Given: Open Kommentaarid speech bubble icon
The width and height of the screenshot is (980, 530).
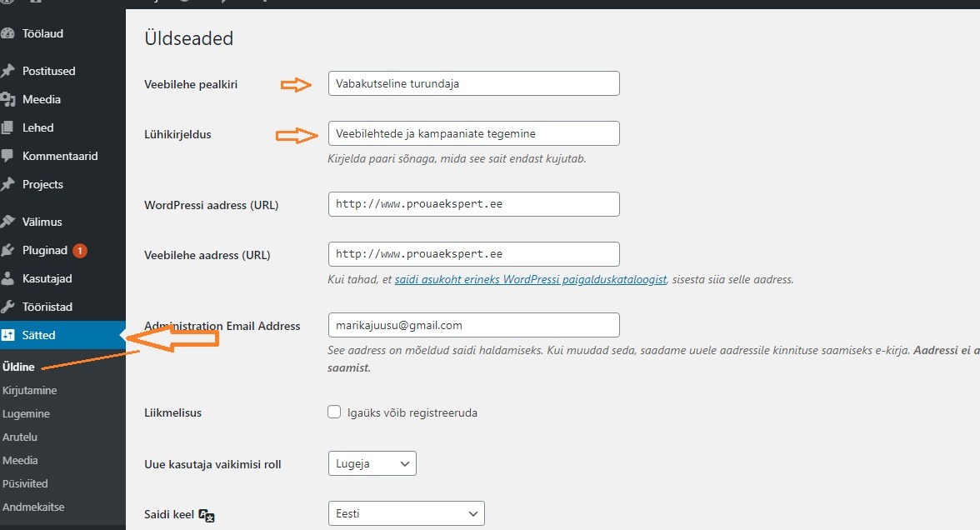Looking at the screenshot, I should point(7,156).
